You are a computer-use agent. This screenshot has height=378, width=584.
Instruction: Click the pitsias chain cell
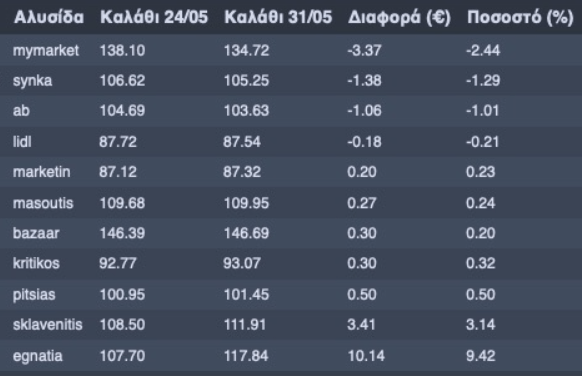pyautogui.click(x=34, y=295)
